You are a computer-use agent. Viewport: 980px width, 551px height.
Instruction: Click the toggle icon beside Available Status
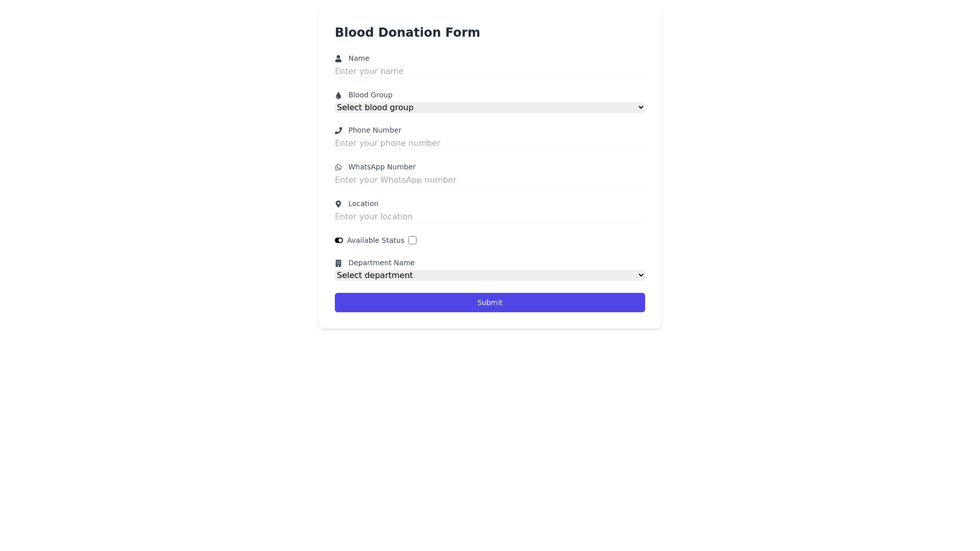pyautogui.click(x=339, y=240)
